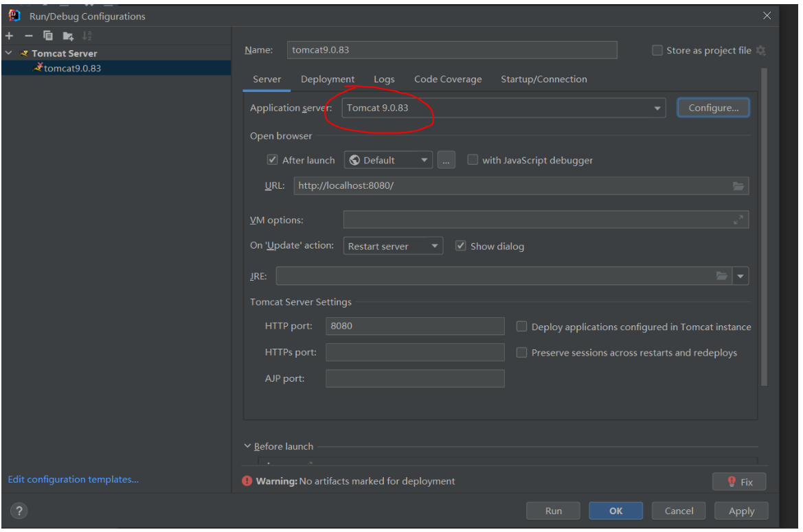Click the IntelliJ icon in the title bar
The width and height of the screenshot is (803, 532).
[x=14, y=16]
